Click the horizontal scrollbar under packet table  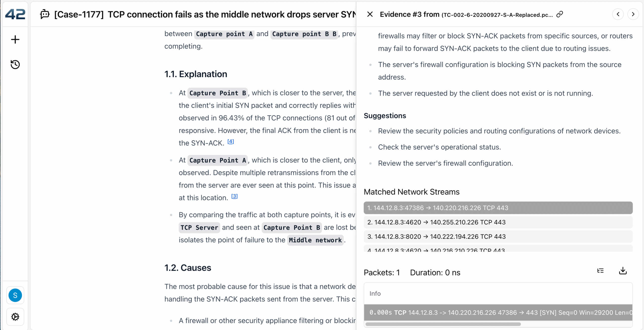[x=443, y=324]
